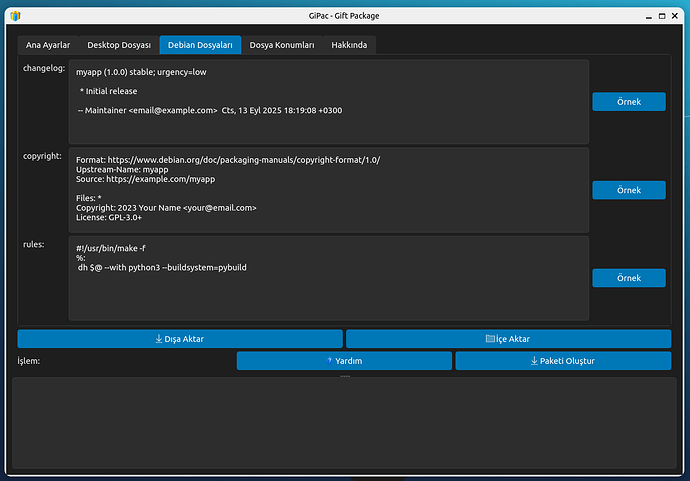The height and width of the screenshot is (481, 690).
Task: Click the 'Upstream-Name: myapp' line
Action: (122, 169)
